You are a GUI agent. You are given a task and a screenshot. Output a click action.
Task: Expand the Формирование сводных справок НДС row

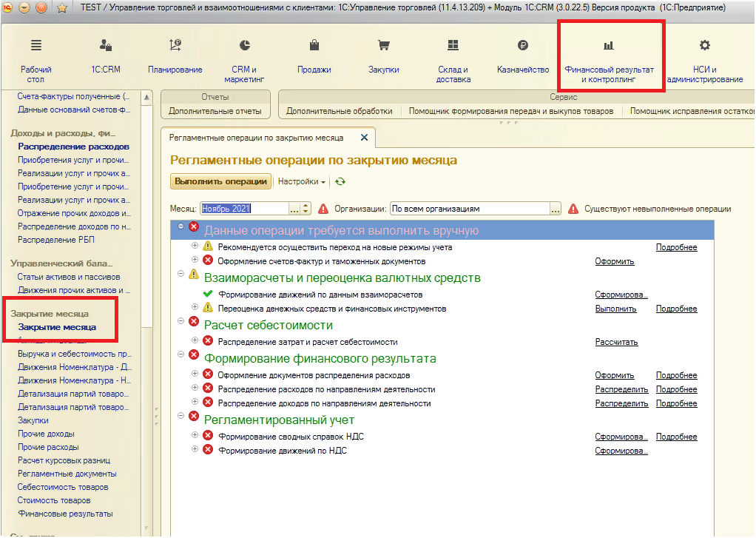195,437
